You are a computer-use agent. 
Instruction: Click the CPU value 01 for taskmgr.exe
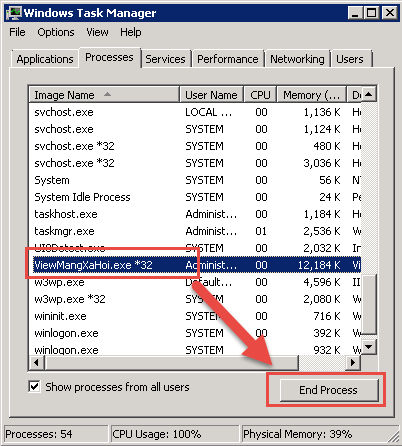tap(261, 231)
